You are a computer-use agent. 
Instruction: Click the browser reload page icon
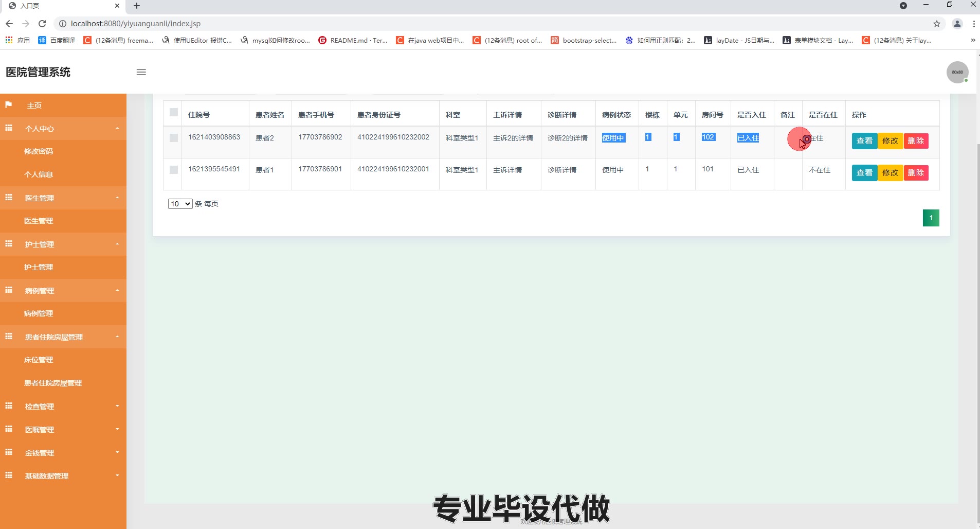[x=42, y=24]
